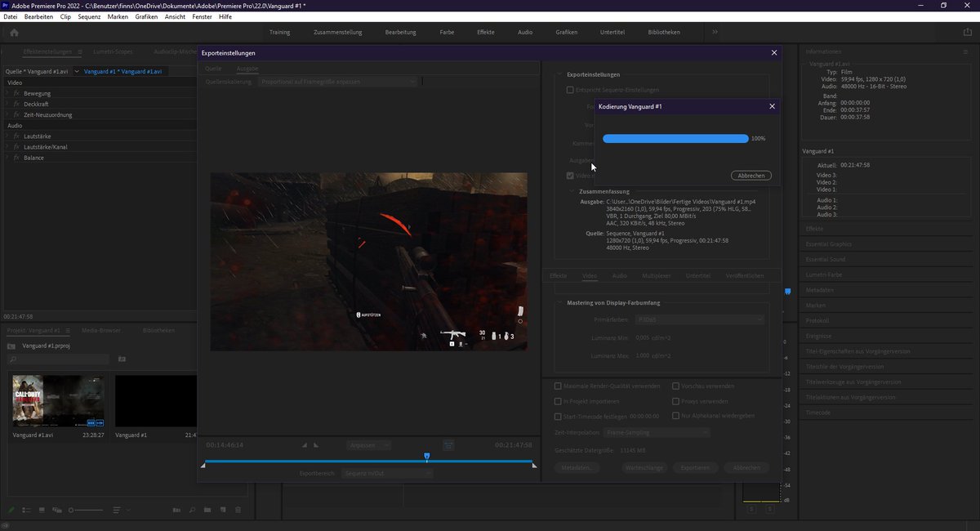Expand the Bewegung effect row
The image size is (980, 531).
pyautogui.click(x=7, y=94)
